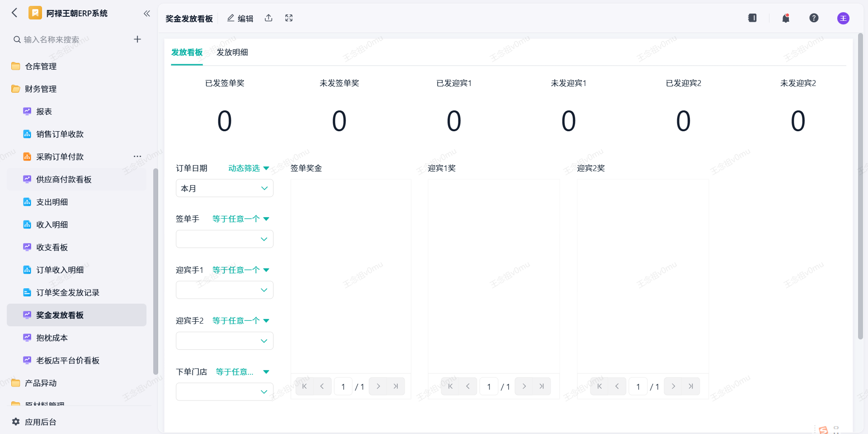The width and height of the screenshot is (868, 434).
Task: Click the page number field in 签单奖金
Action: pyautogui.click(x=343, y=386)
